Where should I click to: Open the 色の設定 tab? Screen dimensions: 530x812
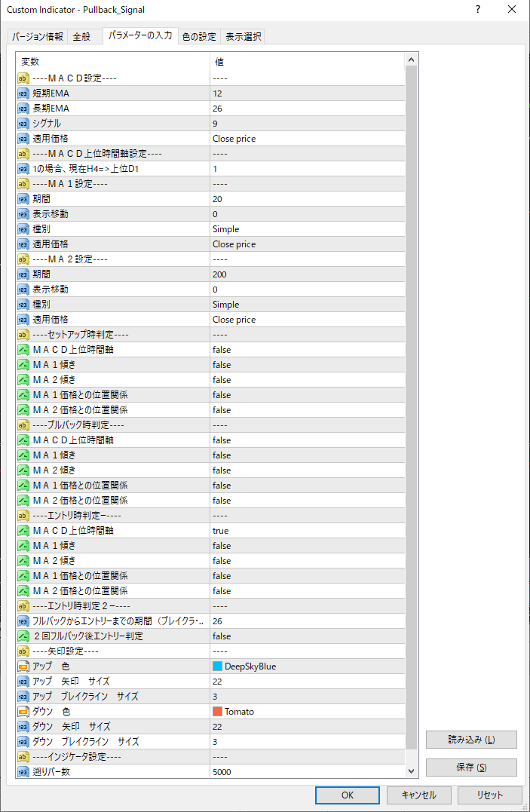[200, 37]
